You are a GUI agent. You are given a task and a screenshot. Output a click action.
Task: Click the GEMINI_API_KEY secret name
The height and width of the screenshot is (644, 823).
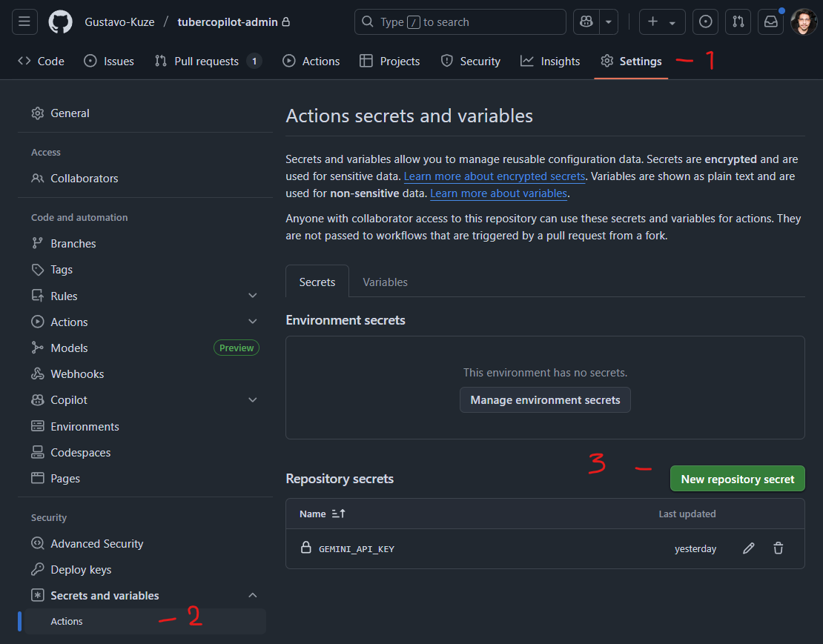357,549
